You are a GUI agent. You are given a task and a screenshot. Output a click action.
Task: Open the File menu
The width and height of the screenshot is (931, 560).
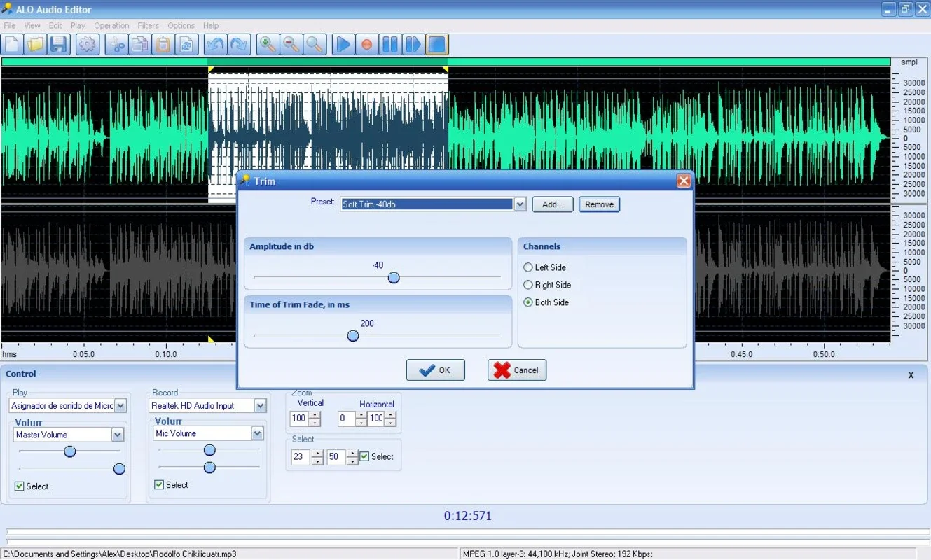pyautogui.click(x=10, y=25)
